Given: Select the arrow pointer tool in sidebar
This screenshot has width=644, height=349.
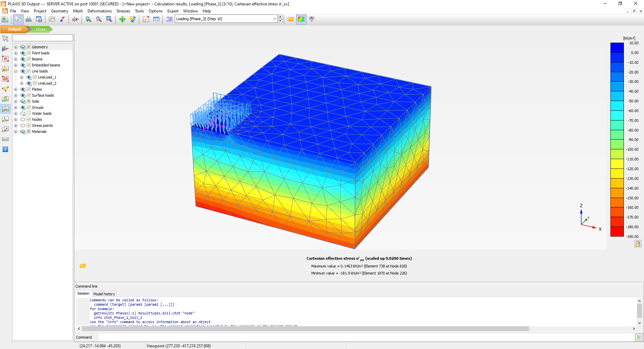Looking at the screenshot, I should coord(5,39).
